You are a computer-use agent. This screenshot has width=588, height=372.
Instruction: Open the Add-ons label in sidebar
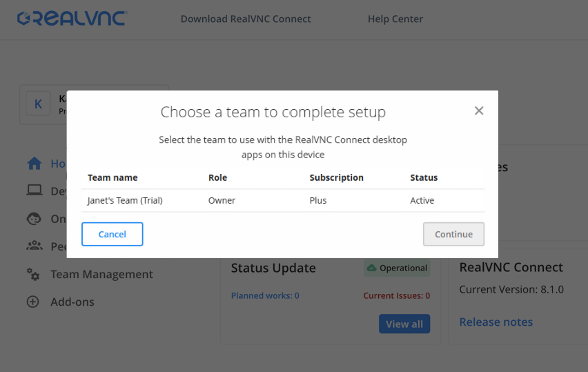point(72,302)
